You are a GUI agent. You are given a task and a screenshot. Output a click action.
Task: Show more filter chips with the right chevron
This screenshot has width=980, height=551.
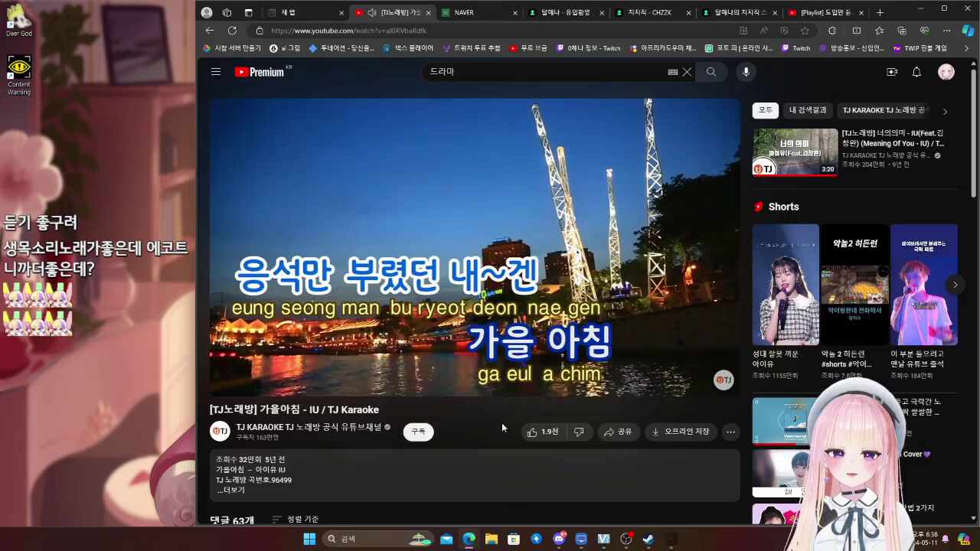[945, 111]
